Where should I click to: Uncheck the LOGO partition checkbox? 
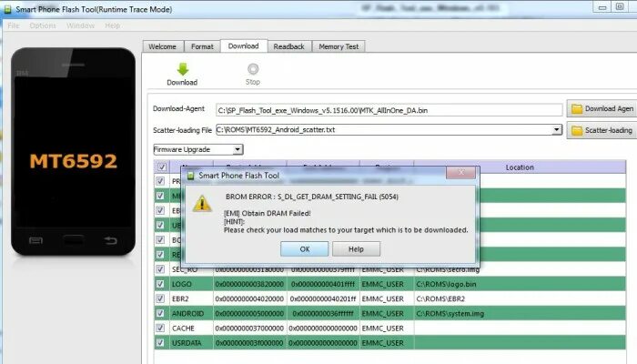point(160,284)
